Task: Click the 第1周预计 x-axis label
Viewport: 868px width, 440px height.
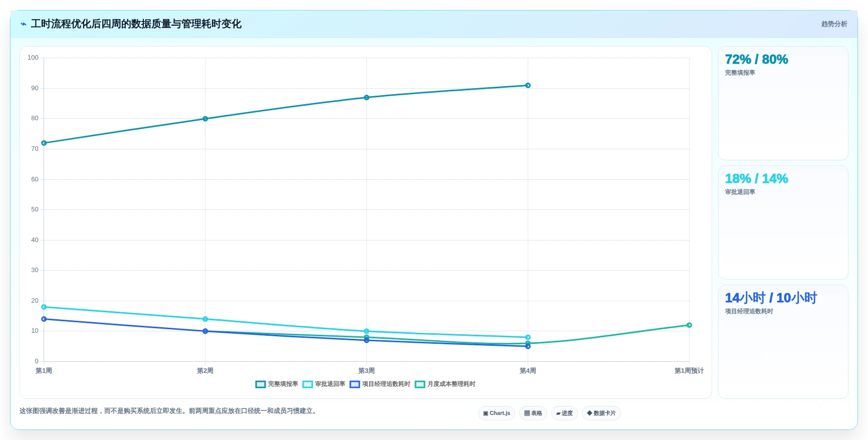Action: [689, 371]
